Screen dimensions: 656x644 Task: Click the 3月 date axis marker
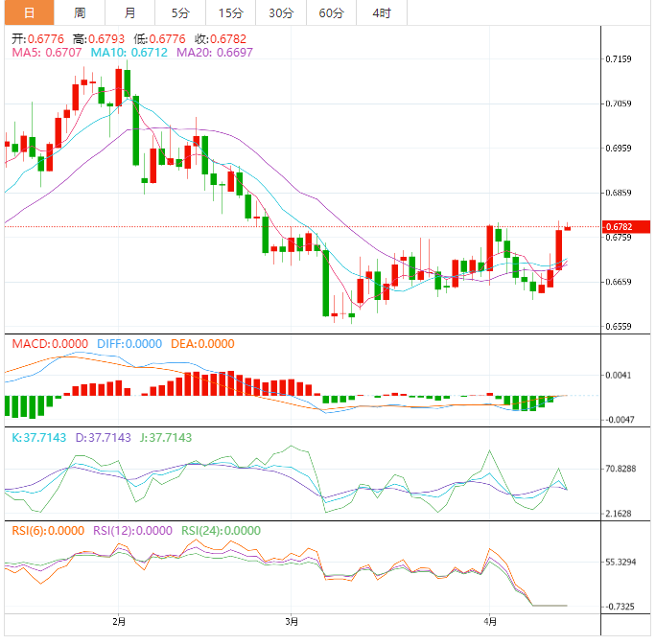point(292,622)
